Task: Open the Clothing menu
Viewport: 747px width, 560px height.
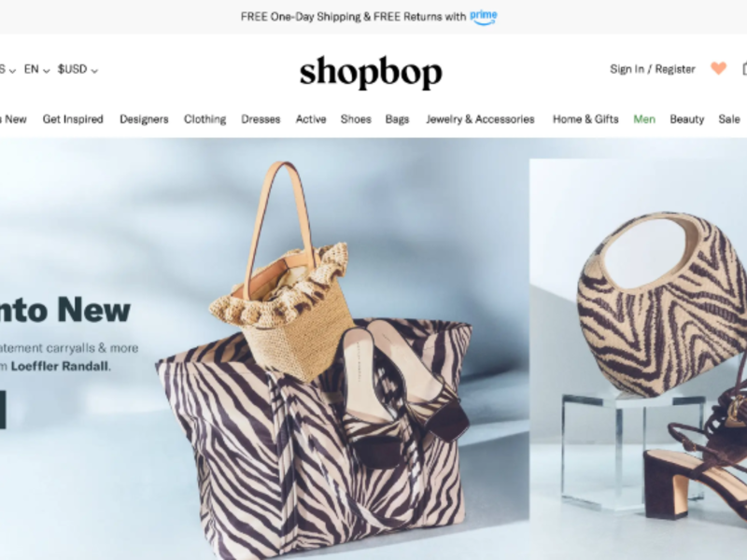Action: tap(204, 119)
